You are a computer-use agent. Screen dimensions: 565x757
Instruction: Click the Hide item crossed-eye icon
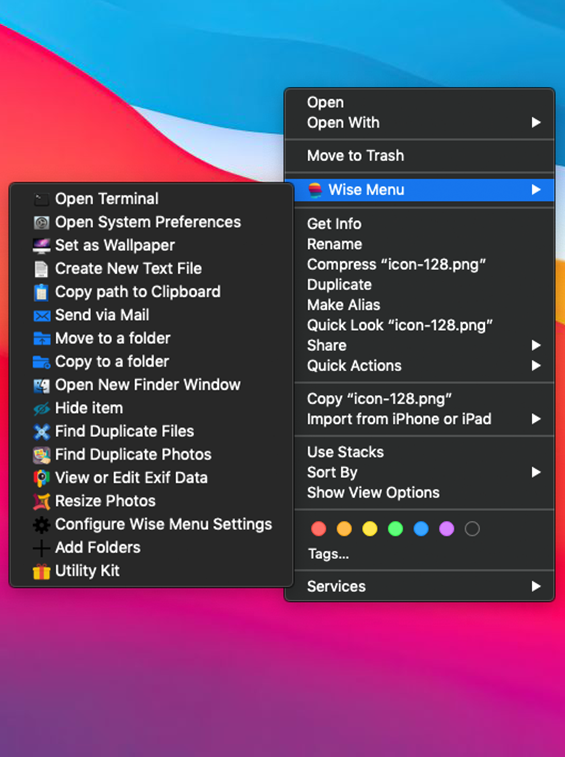[x=42, y=408]
